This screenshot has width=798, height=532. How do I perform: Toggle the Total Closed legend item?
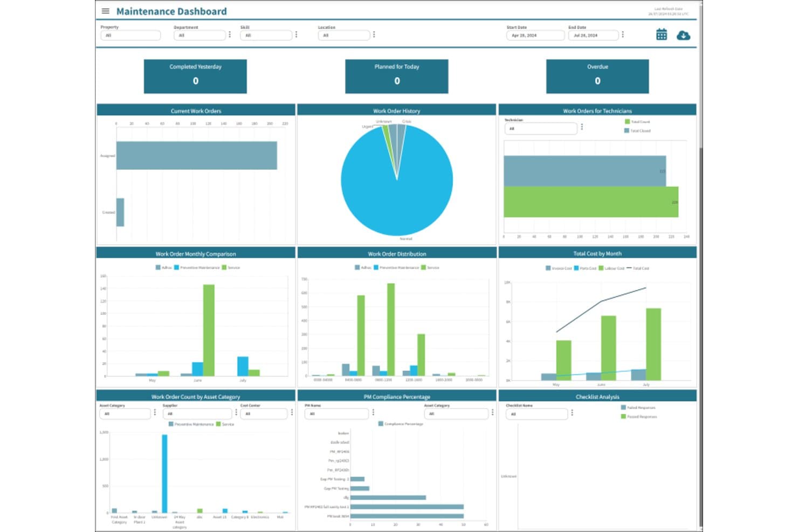point(637,130)
